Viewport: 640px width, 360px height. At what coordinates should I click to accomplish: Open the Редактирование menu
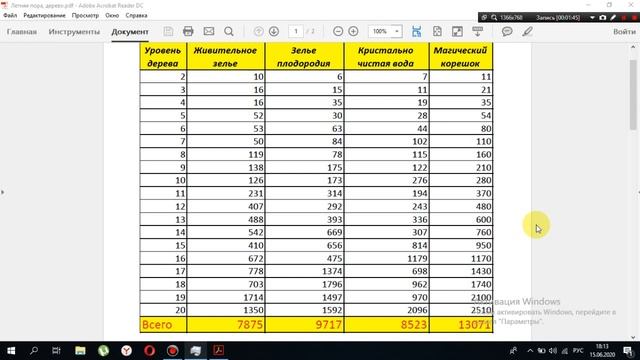tap(44, 16)
